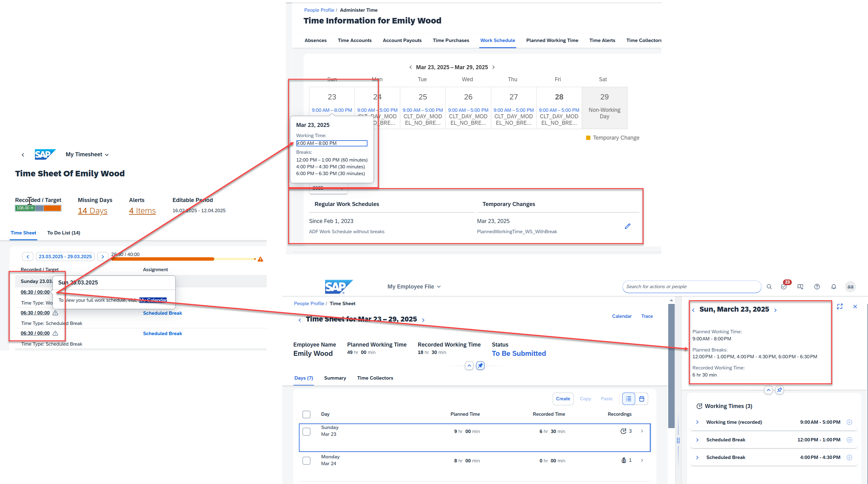Open Sunday Mar 23 row details chevron
Image resolution: width=868 pixels, height=484 pixels.
click(642, 431)
